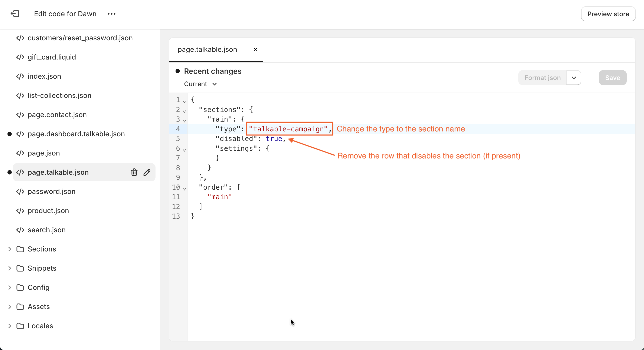
Task: Select the gift_card.liquid file in sidebar
Action: (52, 57)
